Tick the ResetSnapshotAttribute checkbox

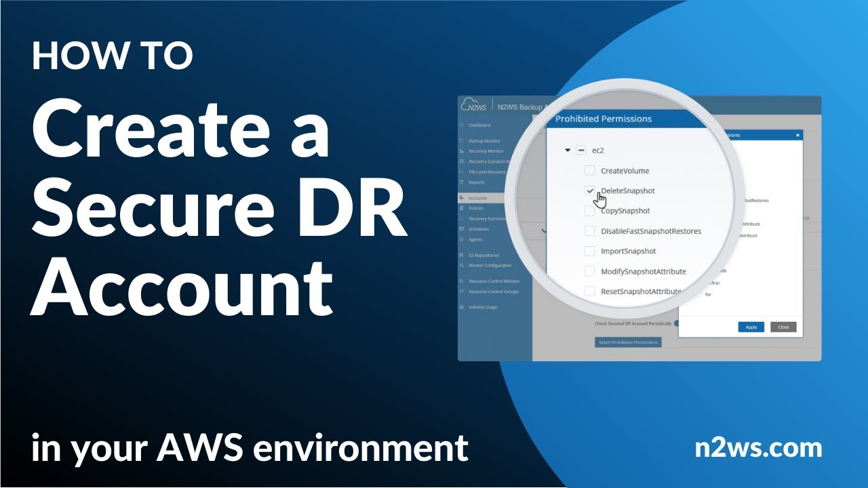(590, 291)
